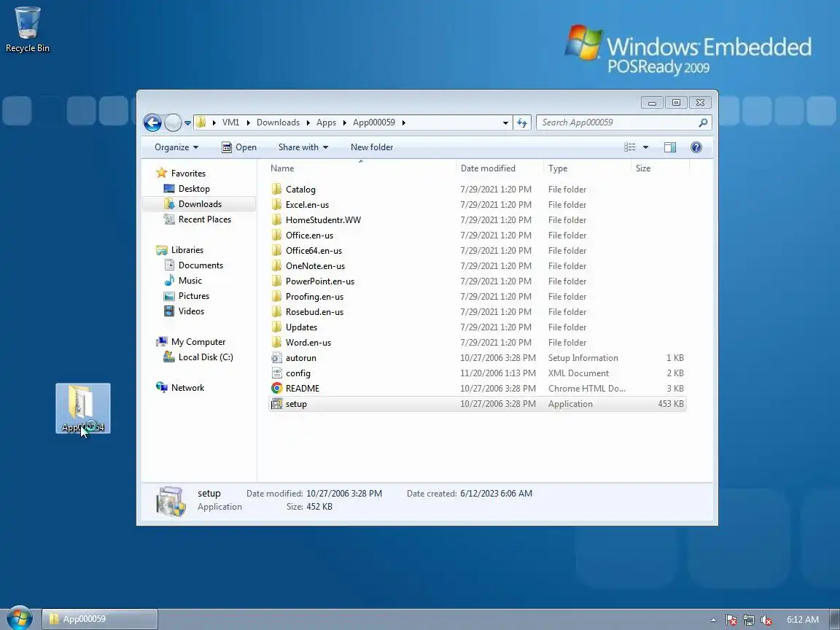This screenshot has width=840, height=630.
Task: Select the config XML file icon
Action: 276,373
